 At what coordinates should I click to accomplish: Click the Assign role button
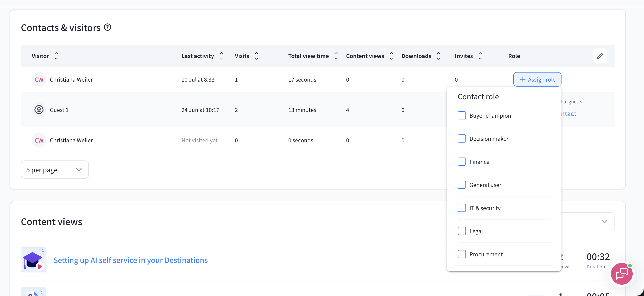pyautogui.click(x=537, y=80)
